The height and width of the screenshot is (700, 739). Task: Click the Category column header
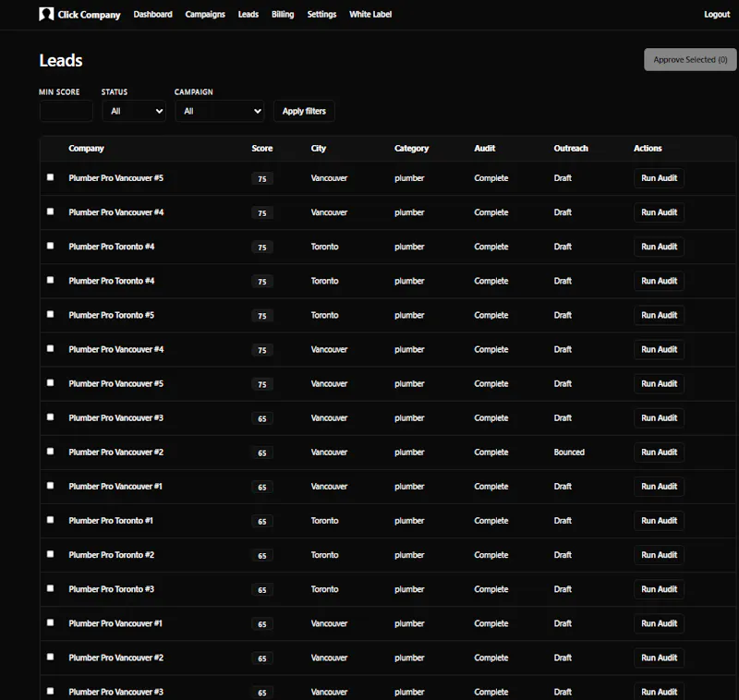(411, 149)
